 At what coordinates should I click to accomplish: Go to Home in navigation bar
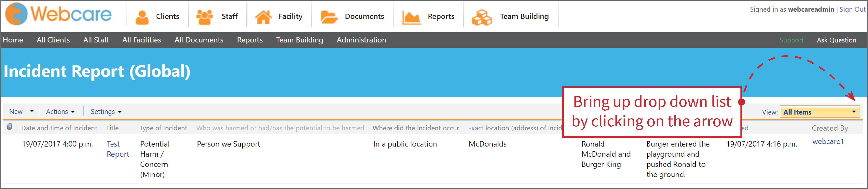[13, 40]
